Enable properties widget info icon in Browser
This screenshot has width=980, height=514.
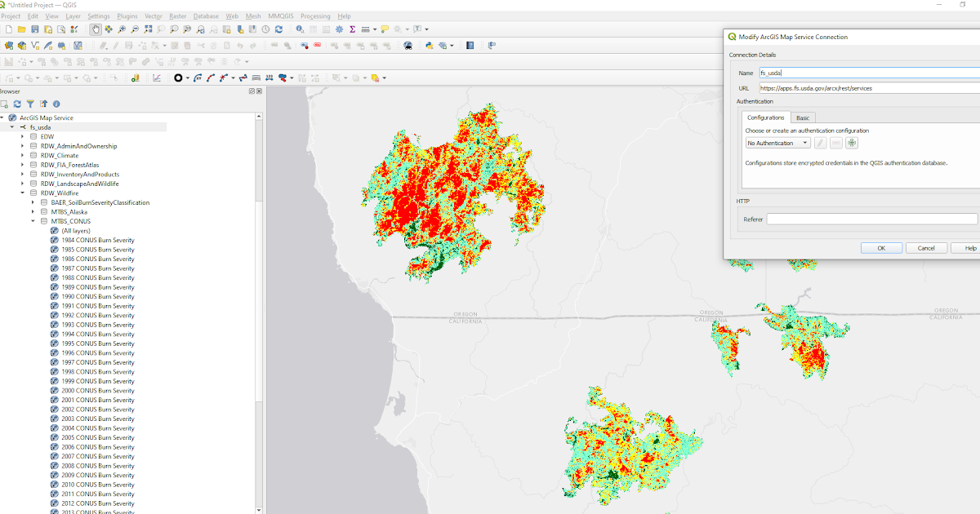tap(56, 104)
